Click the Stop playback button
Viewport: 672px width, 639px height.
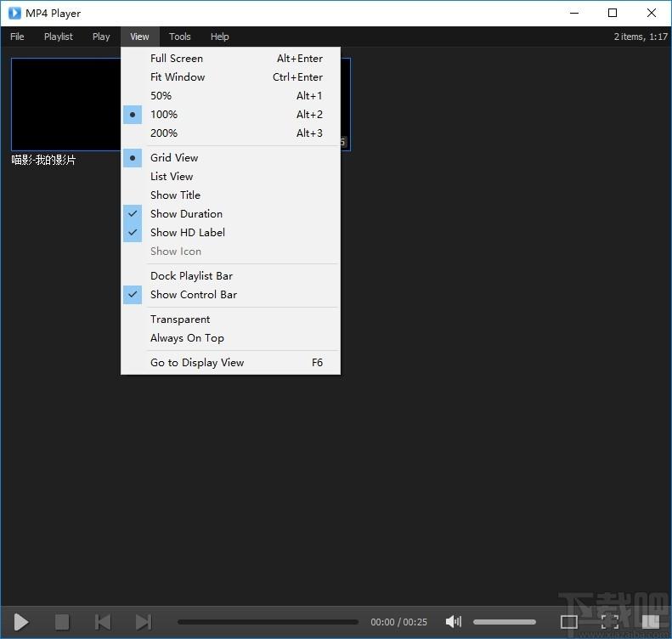click(62, 622)
